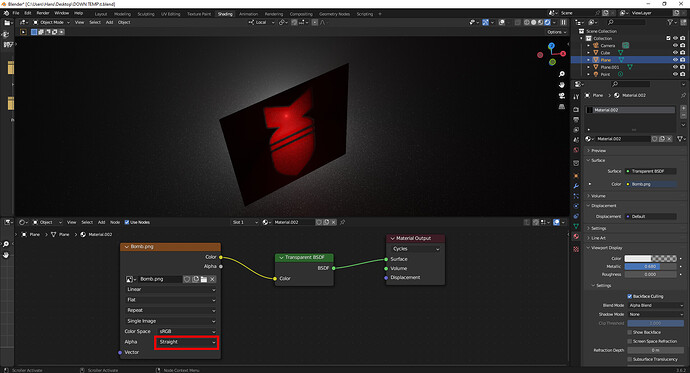
Task: Disable Backface Culling checkbox
Action: [630, 296]
